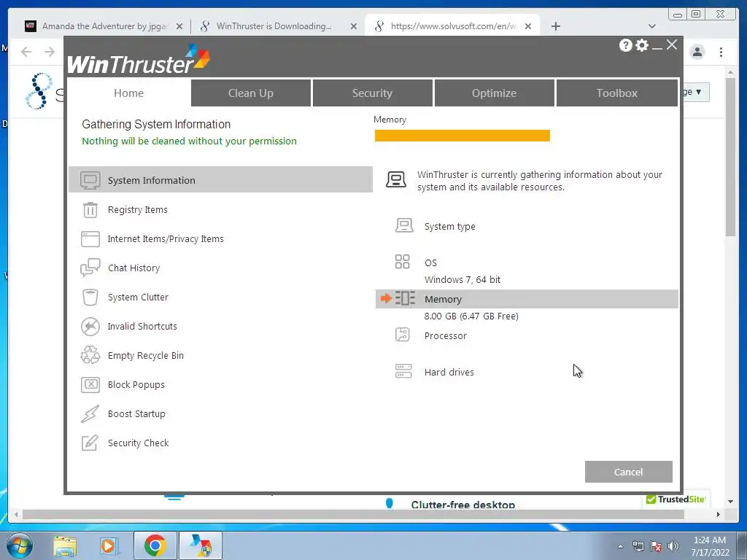This screenshot has height=560, width=747.
Task: Click the System Information monitor icon
Action: click(90, 181)
